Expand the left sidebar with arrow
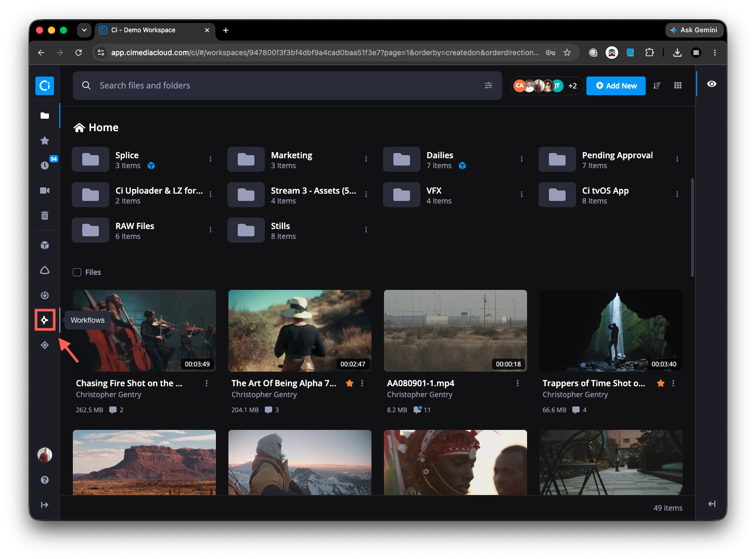 coord(45,505)
